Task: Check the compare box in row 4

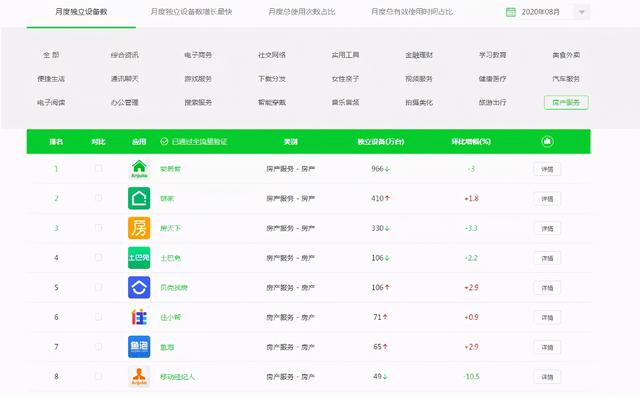Action: tap(98, 257)
